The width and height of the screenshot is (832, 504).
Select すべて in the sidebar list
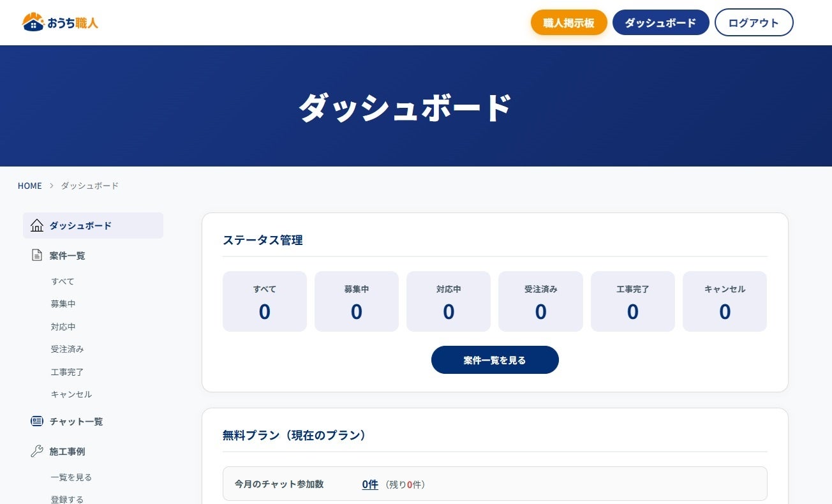point(63,281)
